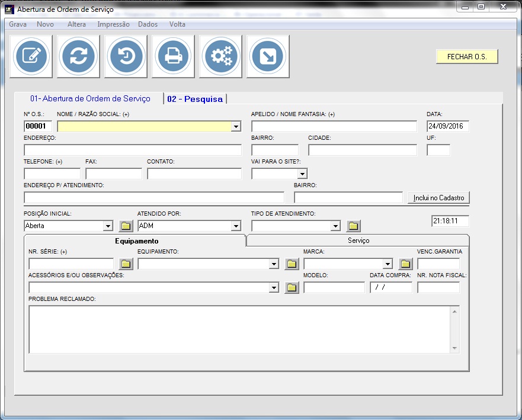The width and height of the screenshot is (522, 420).
Task: Open the Atendido Por dropdown
Action: [236, 226]
